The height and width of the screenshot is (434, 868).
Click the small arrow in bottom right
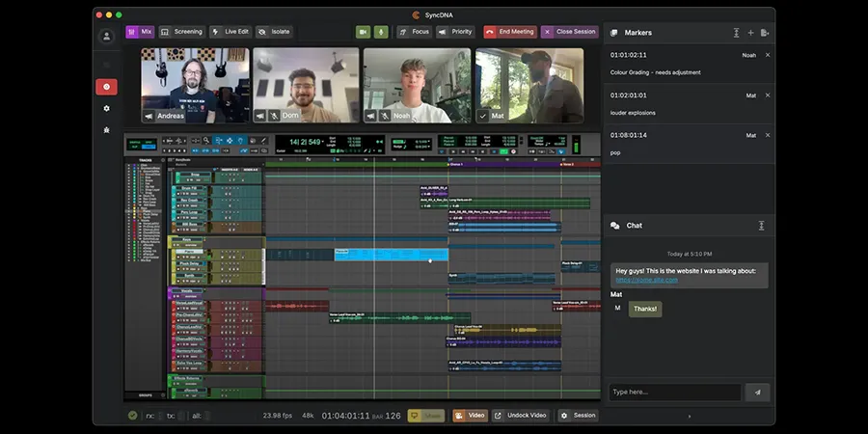coord(690,417)
